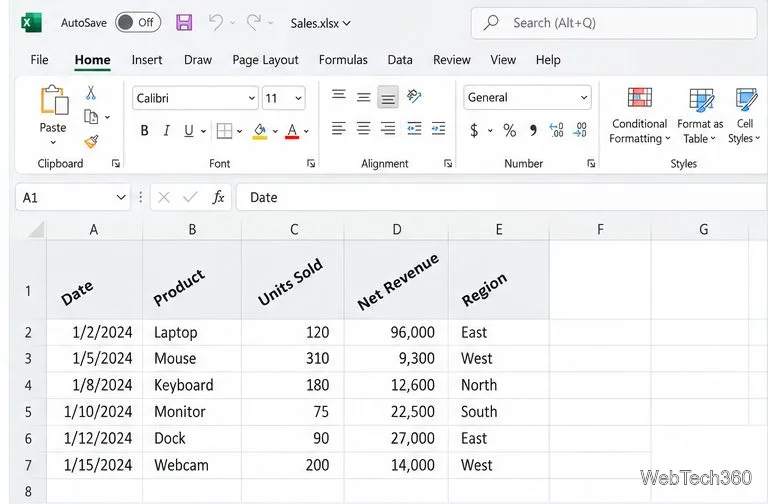Center text horizontally
The height and width of the screenshot is (504, 768).
[363, 129]
